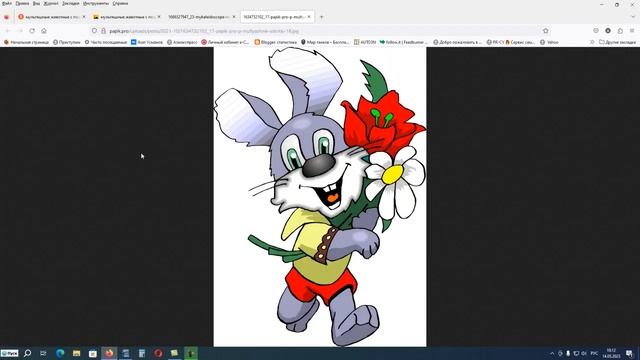Open Microsoft Store from the taskbar
This screenshot has width=640, height=360.
(93, 353)
